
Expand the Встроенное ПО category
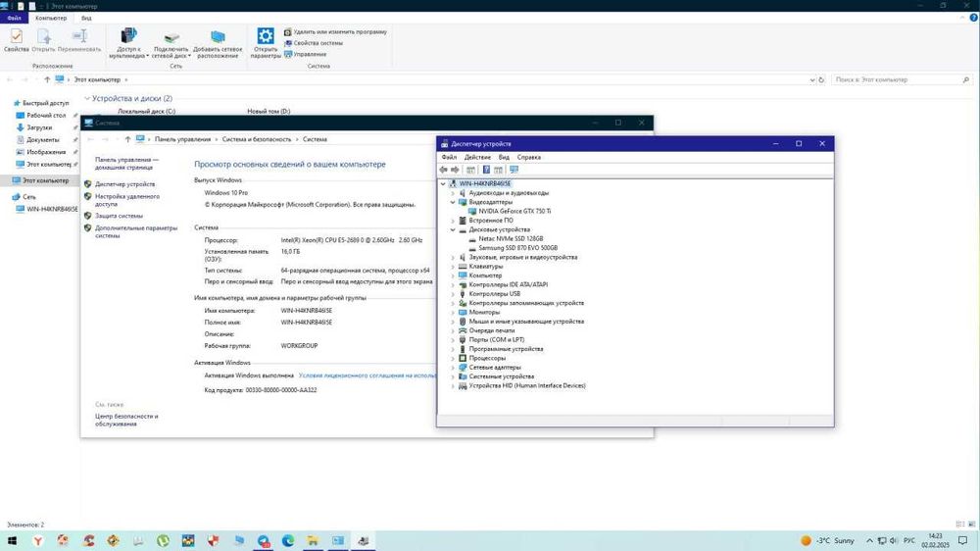453,221
